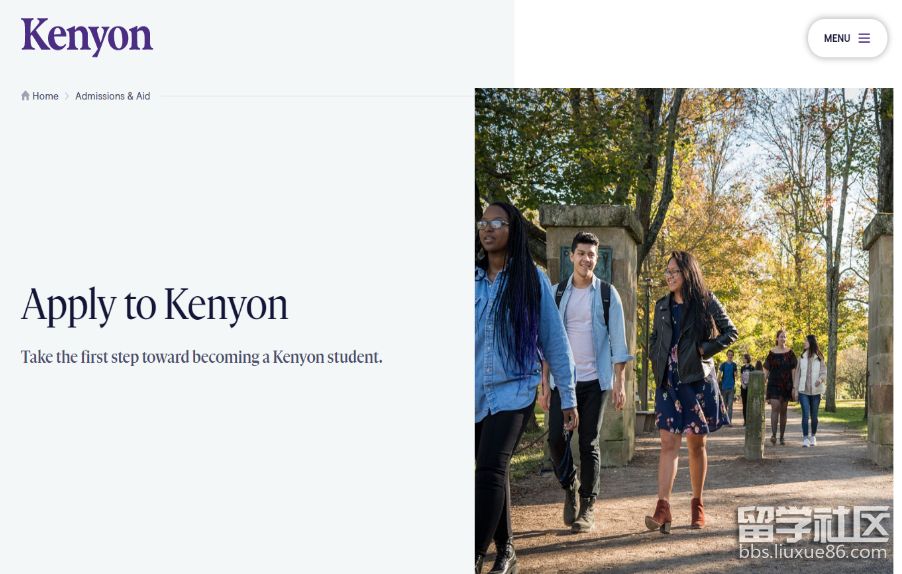Click the two women walking in the background
This screenshot has width=902, height=574.
[796, 387]
